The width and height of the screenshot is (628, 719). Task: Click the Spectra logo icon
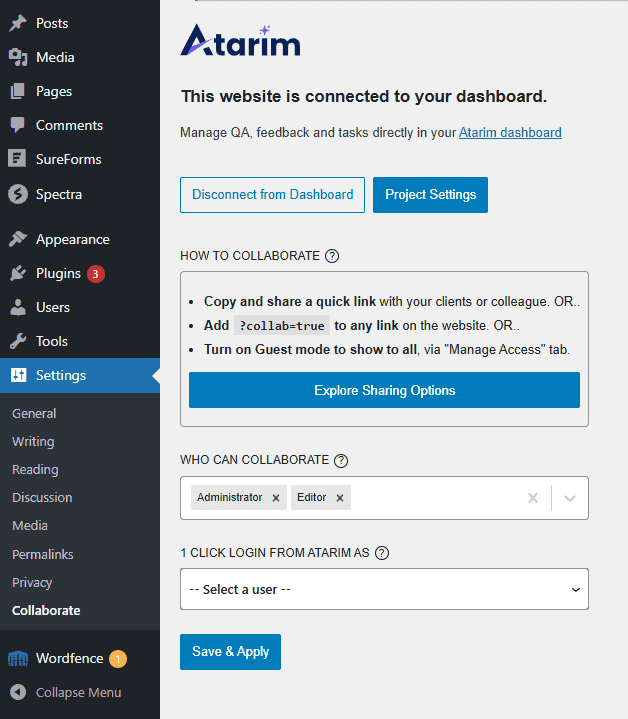tap(18, 194)
